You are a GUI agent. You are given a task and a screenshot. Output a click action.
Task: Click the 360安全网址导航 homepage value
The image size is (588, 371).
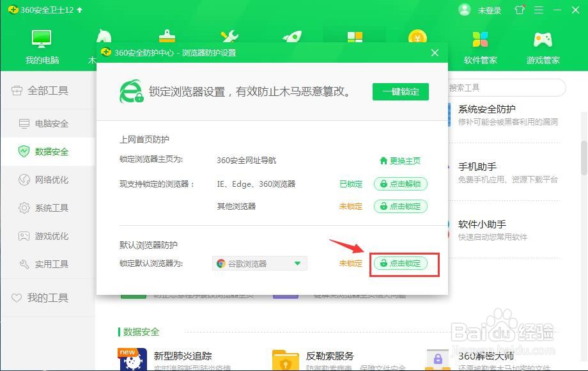coord(246,161)
